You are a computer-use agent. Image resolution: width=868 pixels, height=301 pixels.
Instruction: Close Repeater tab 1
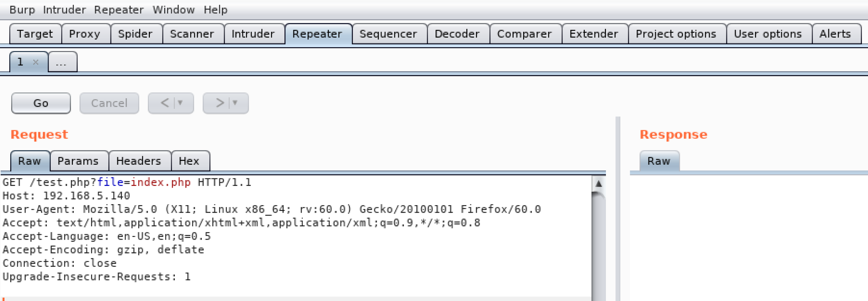35,62
